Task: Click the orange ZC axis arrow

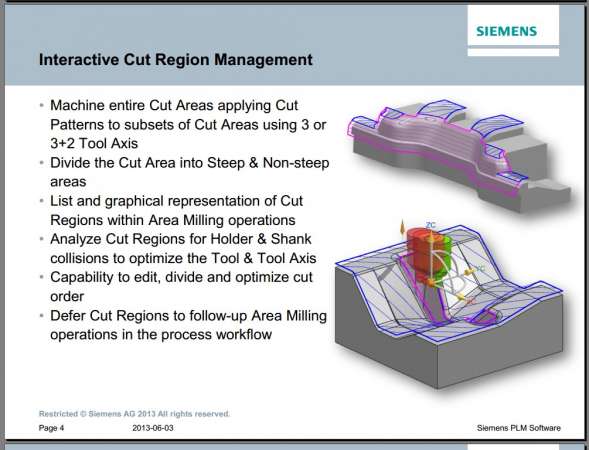Action: coord(402,228)
